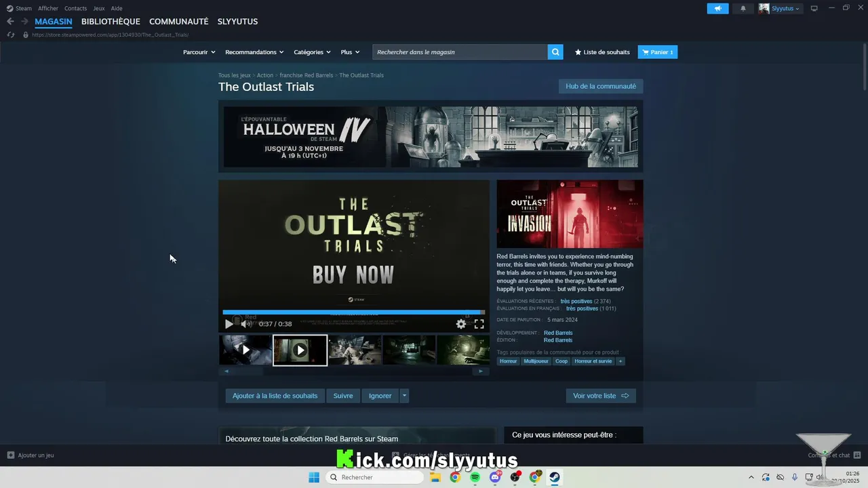Open the dropdown arrow beside Ignorer
Image resolution: width=868 pixels, height=488 pixels.
coord(404,396)
